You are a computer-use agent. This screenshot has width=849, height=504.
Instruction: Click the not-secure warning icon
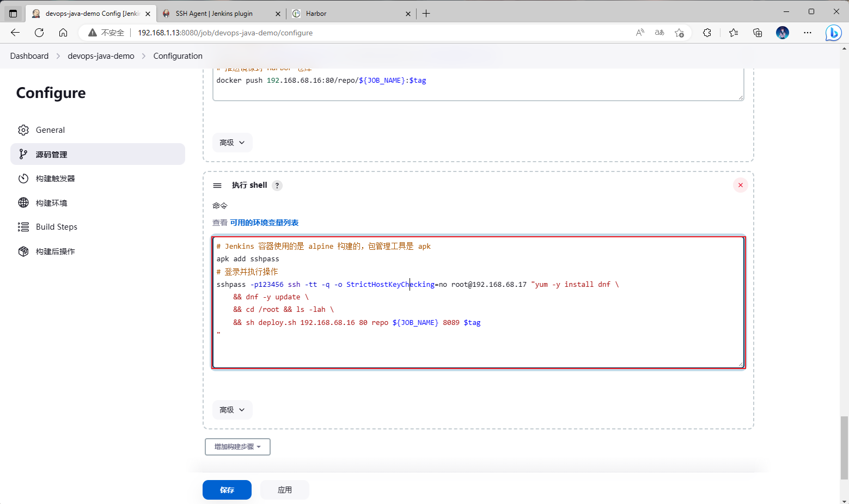[93, 33]
